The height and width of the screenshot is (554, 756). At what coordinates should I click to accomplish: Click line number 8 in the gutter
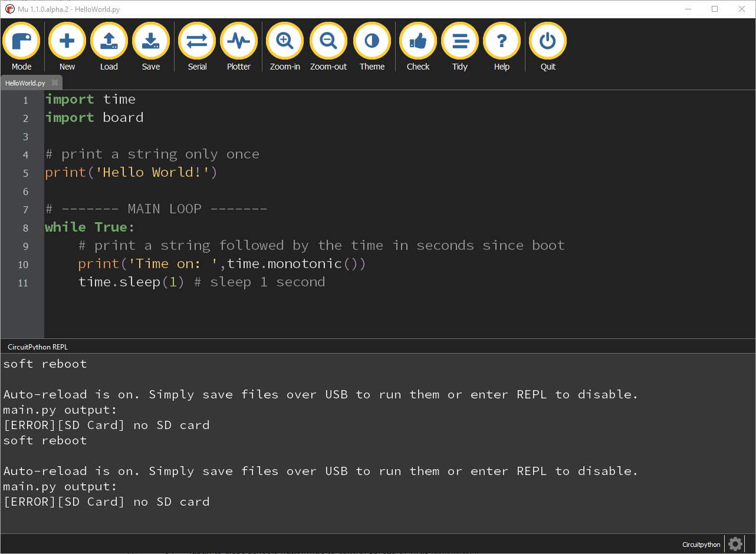[25, 228]
